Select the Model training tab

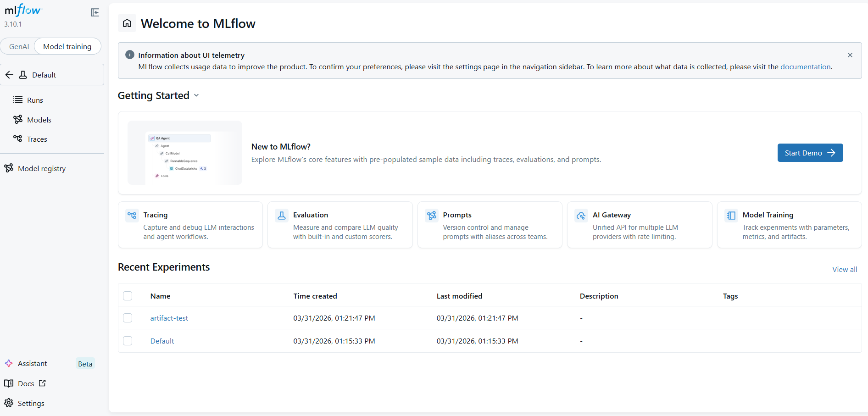coord(67,46)
